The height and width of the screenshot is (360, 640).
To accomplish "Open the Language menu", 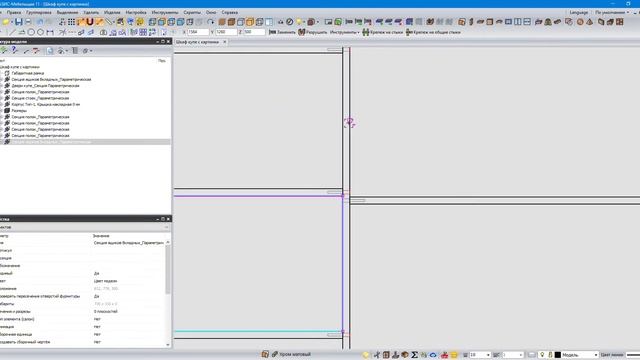I will point(579,13).
